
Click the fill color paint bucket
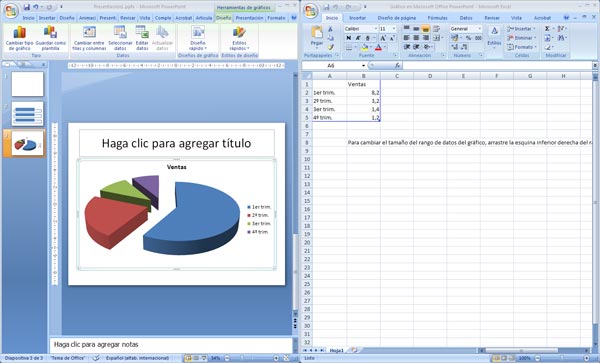[x=364, y=47]
